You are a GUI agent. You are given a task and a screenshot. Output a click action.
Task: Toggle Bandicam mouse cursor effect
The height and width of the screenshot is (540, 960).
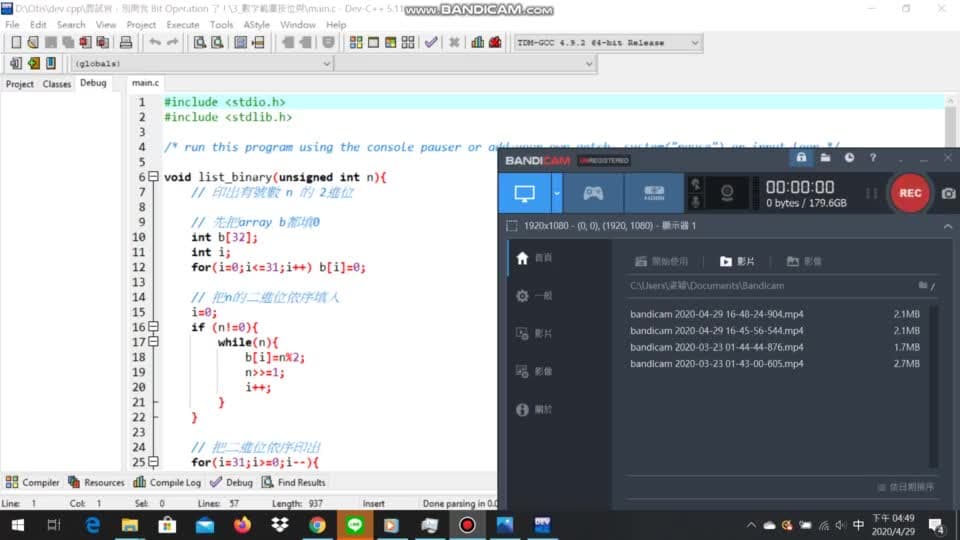[696, 184]
